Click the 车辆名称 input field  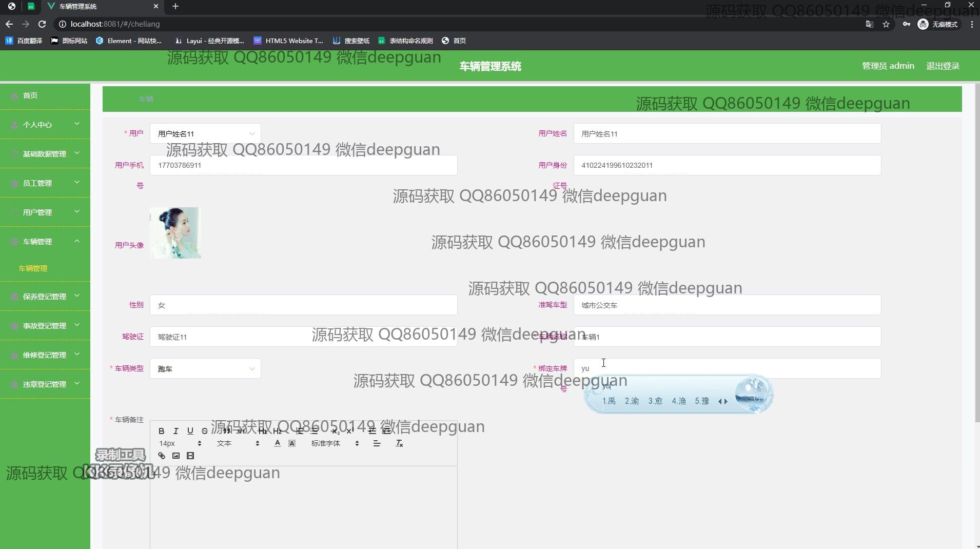[727, 337]
